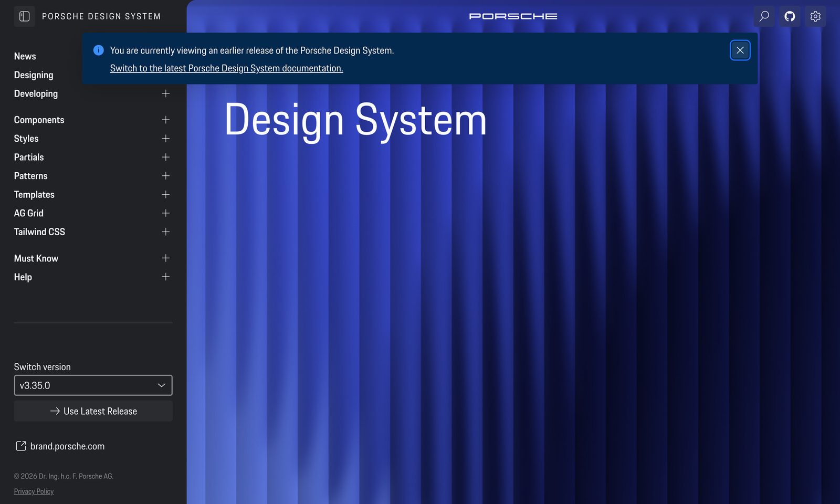Expand the Partials section plus icon
This screenshot has height=504, width=840.
click(x=166, y=157)
